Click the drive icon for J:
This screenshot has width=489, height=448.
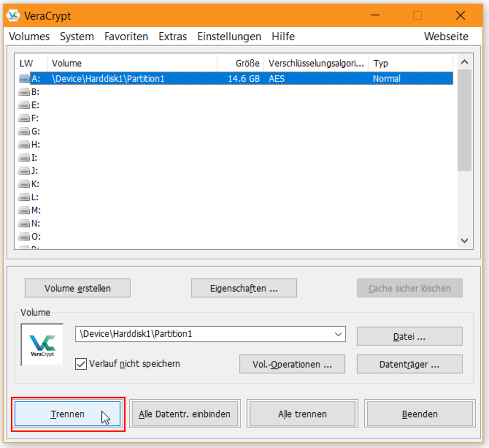pos(24,171)
